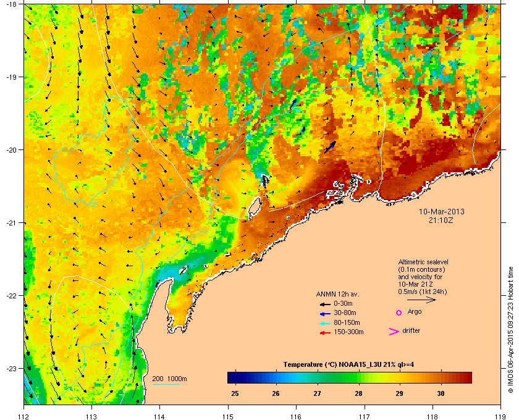
Task: Click the longitude axis label 117
Action: click(x=365, y=417)
